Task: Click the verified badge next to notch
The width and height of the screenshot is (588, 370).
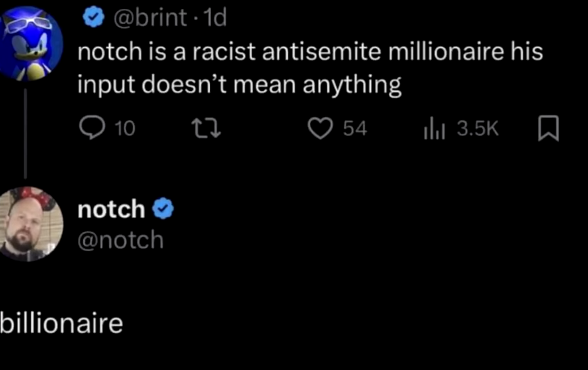Action: click(x=163, y=209)
